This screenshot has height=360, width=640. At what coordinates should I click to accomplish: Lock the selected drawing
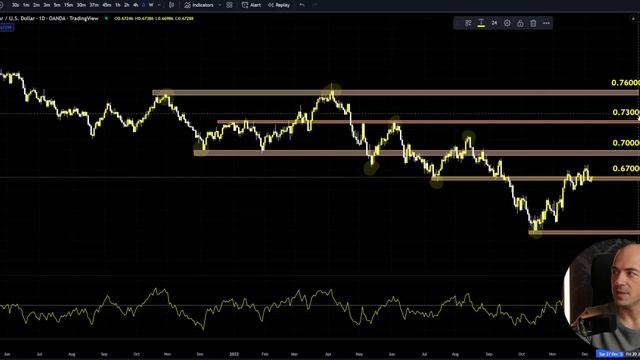pyautogui.click(x=520, y=23)
